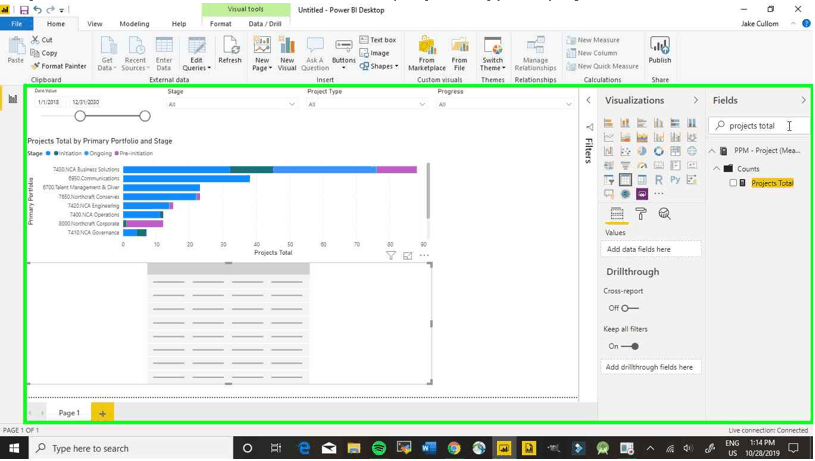Open the Progress slicer dropdown

[x=505, y=104]
